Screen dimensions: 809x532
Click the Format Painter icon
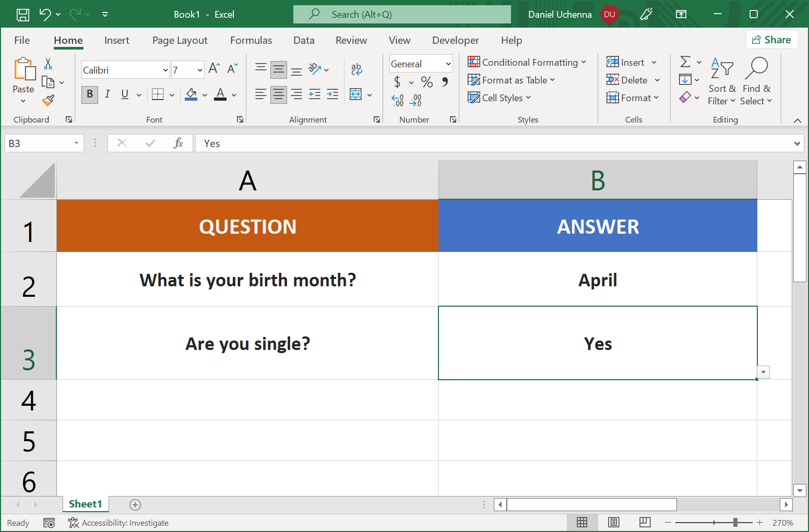(x=48, y=100)
